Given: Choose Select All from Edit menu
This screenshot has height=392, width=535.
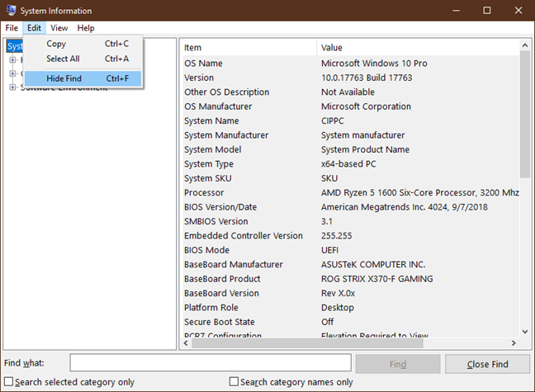Looking at the screenshot, I should click(x=83, y=59).
